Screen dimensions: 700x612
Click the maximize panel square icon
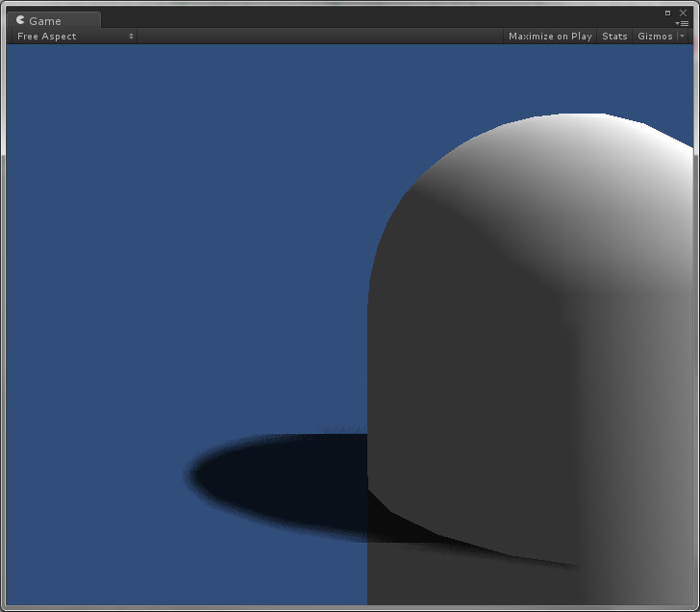pyautogui.click(x=667, y=13)
